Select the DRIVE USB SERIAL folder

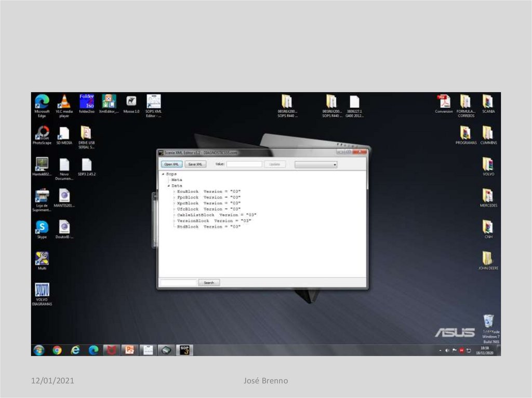[x=87, y=138]
